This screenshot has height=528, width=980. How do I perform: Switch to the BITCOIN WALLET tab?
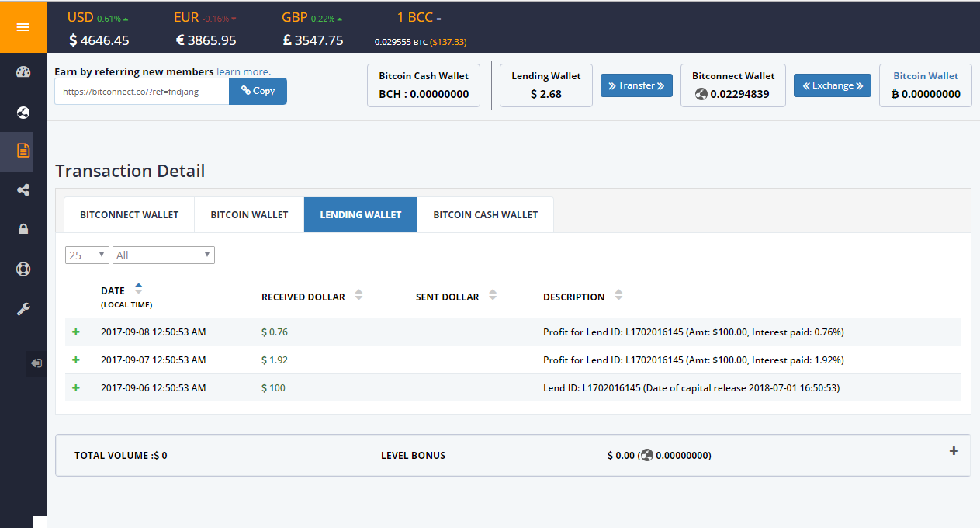point(249,214)
